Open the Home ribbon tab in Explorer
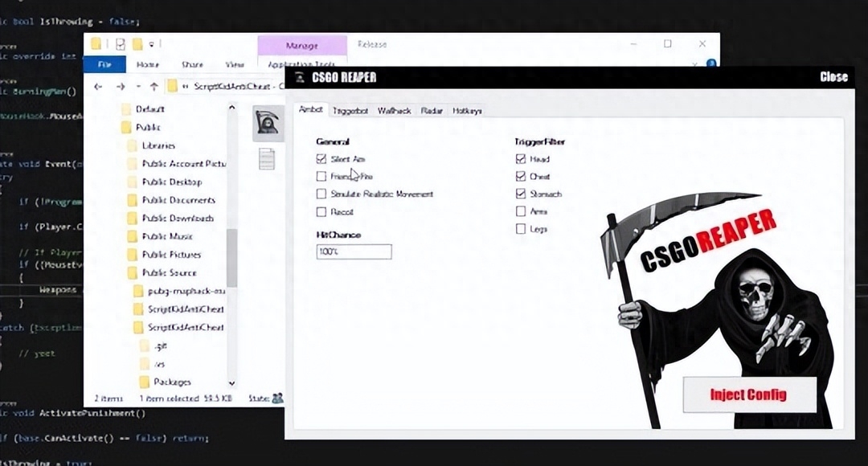The height and width of the screenshot is (466, 868). click(148, 64)
